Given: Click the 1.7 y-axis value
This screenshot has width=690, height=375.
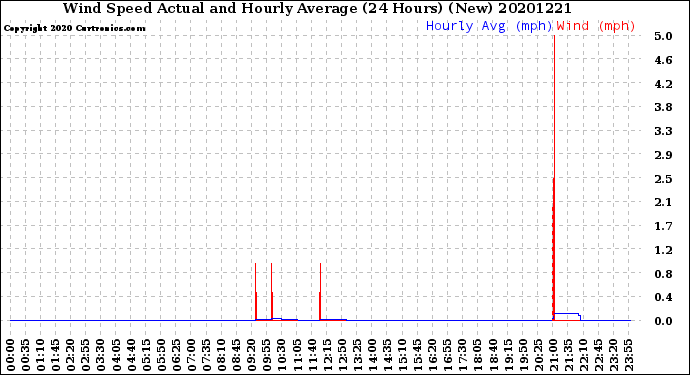Looking at the screenshot, I should tap(663, 226).
